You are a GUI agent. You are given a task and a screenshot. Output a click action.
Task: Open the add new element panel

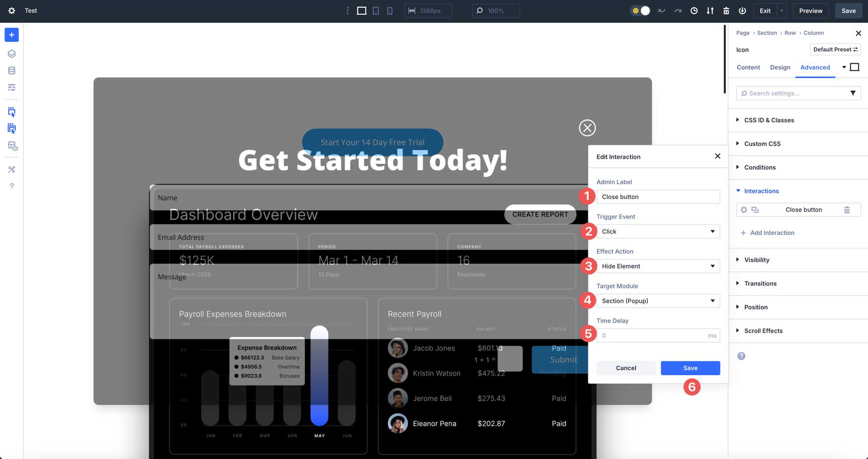tap(12, 35)
